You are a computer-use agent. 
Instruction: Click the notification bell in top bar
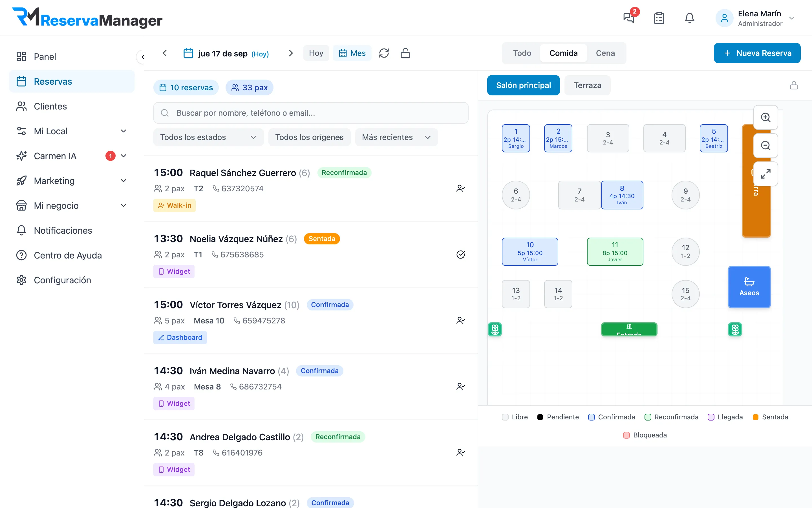(x=689, y=18)
